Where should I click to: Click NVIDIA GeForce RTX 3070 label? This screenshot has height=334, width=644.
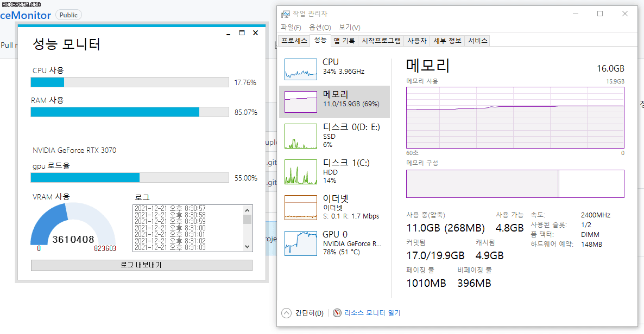[74, 151]
